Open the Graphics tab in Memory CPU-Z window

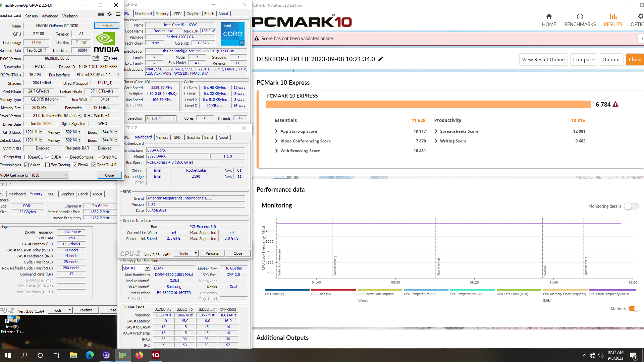click(67, 194)
